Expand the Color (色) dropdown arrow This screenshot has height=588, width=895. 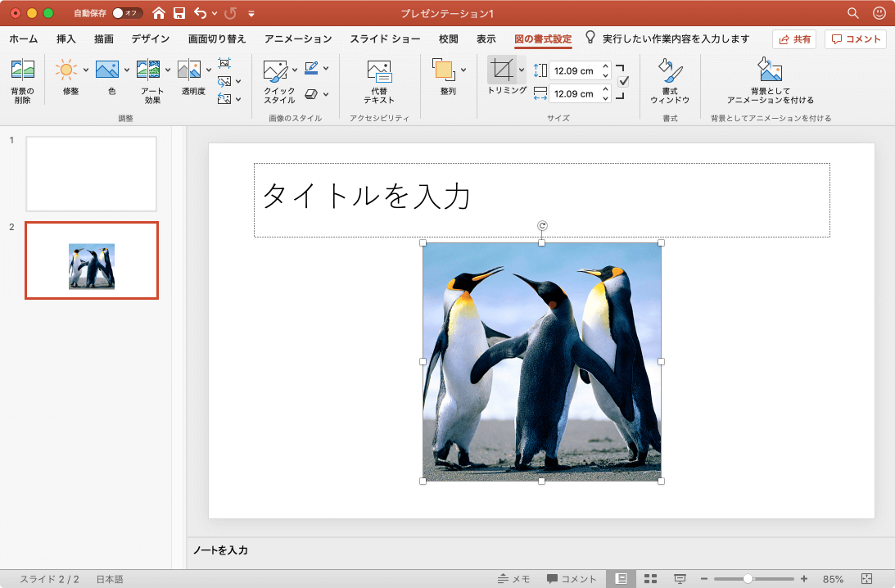[127, 70]
